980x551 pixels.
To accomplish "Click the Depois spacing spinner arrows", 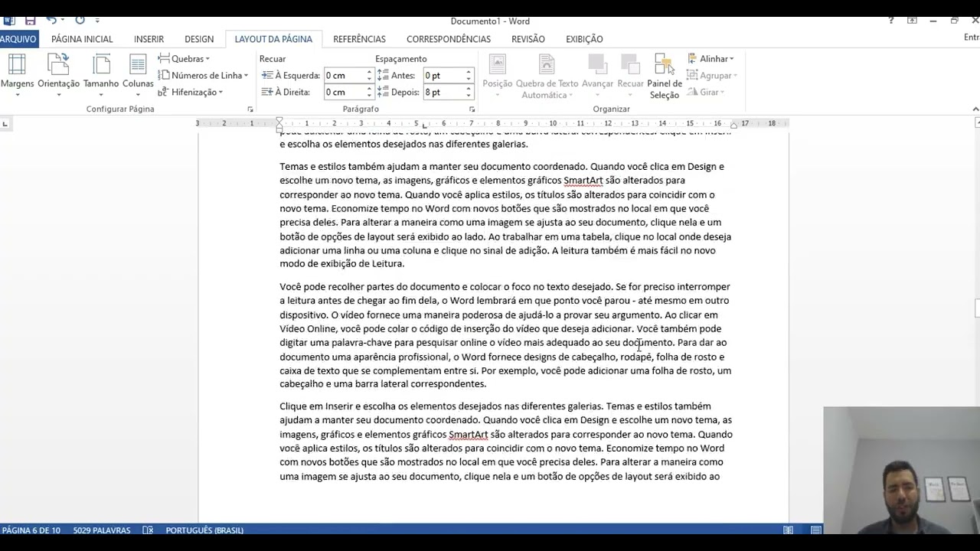I will 469,92.
